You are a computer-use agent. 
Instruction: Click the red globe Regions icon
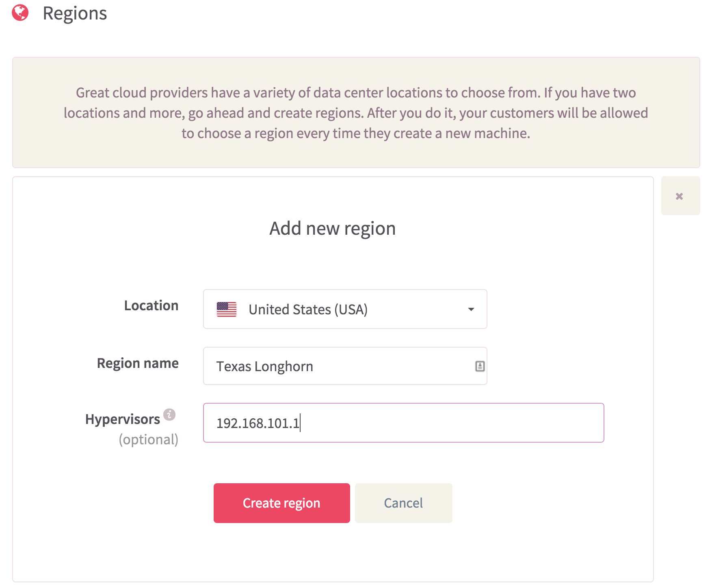click(20, 13)
